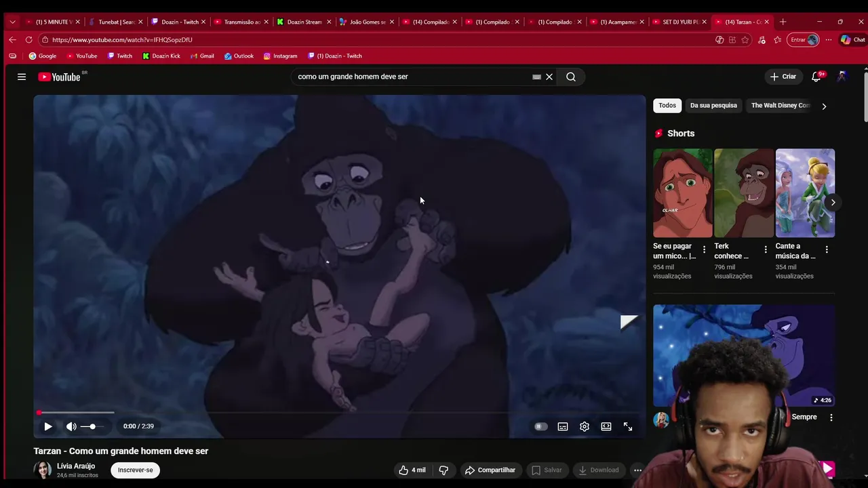
Task: Open YouTube account avatar menu
Action: [x=842, y=77]
